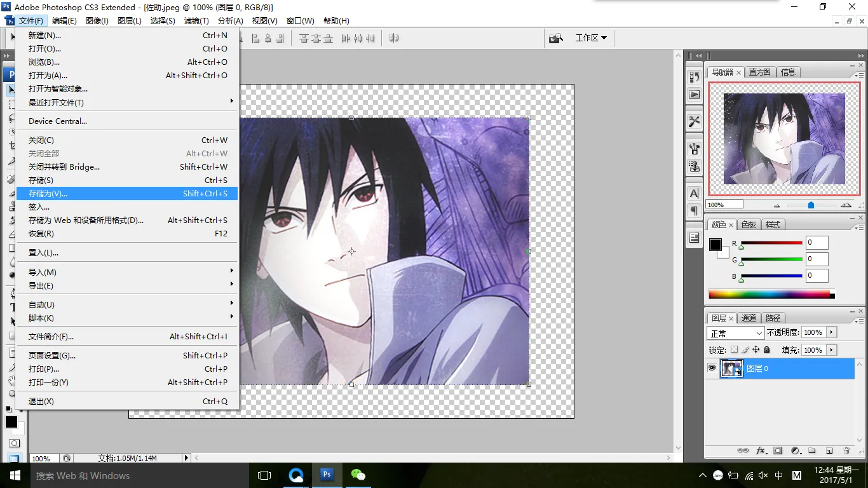Open the Brushes panel icon in dock
Image resolution: width=868 pixels, height=488 pixels.
click(x=695, y=149)
